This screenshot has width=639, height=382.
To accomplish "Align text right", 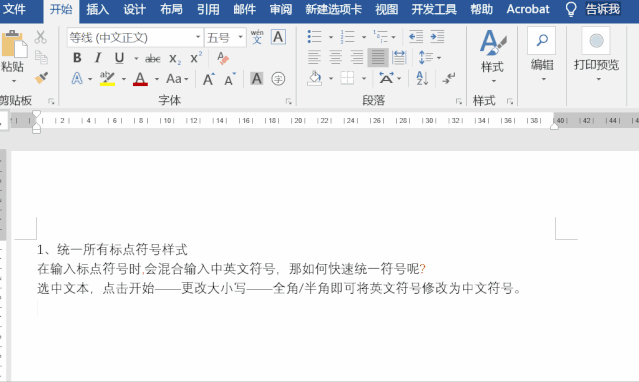I will (x=357, y=57).
